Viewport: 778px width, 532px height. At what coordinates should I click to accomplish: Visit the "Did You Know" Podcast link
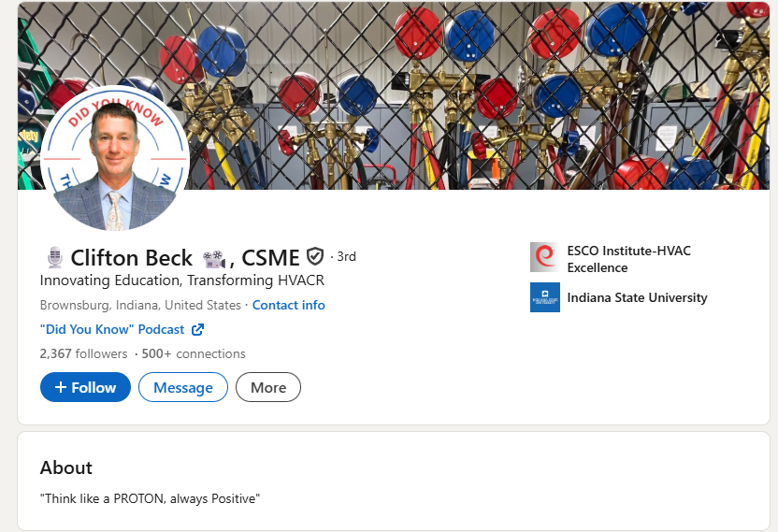112,329
